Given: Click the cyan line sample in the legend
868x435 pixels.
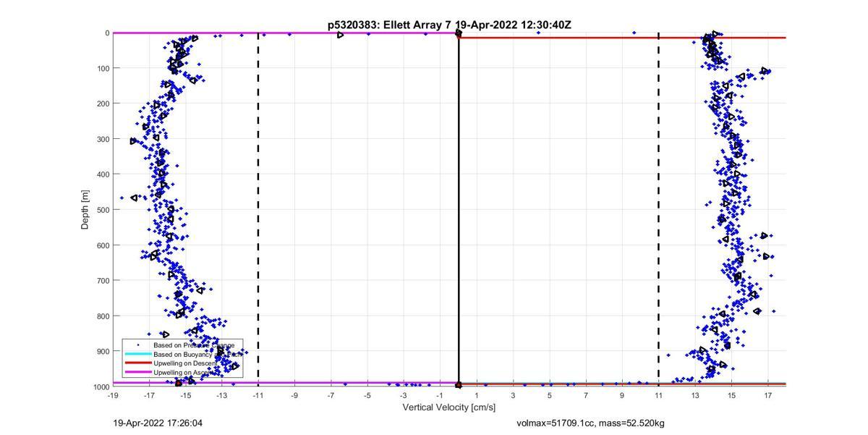Looking at the screenshot, I should (x=137, y=354).
